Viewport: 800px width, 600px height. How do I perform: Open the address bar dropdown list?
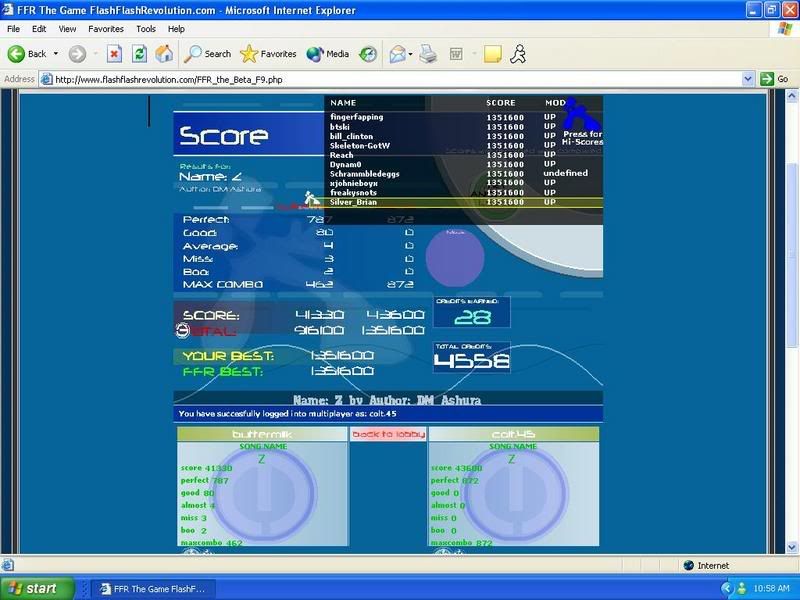click(748, 79)
